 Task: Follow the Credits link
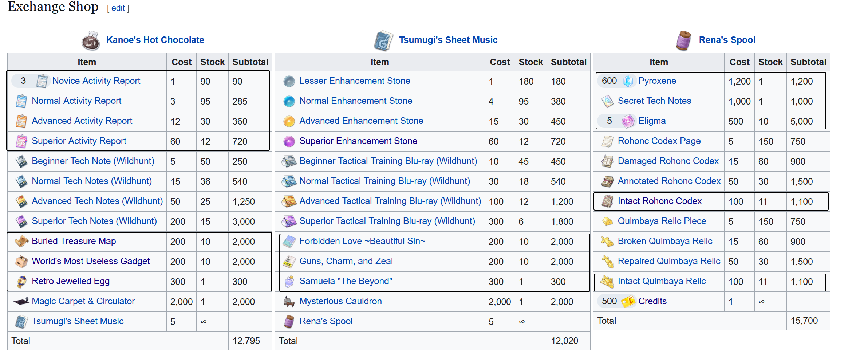[652, 301]
